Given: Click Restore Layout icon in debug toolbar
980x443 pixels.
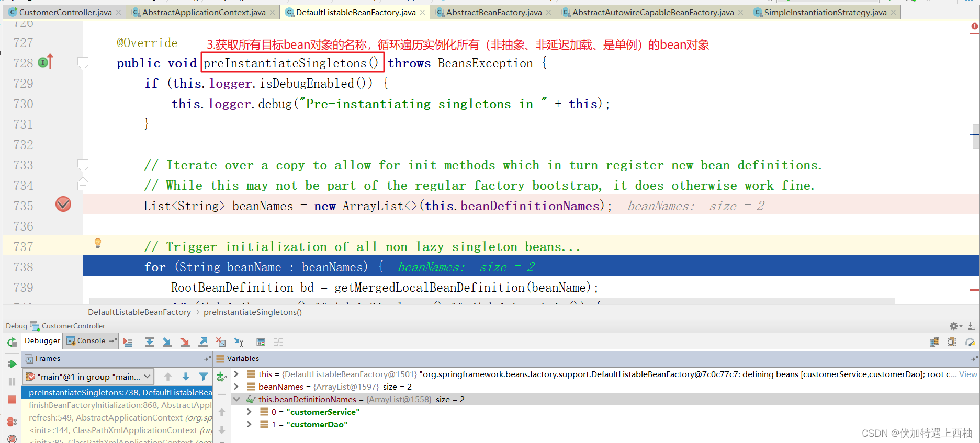Looking at the screenshot, I should tap(934, 342).
